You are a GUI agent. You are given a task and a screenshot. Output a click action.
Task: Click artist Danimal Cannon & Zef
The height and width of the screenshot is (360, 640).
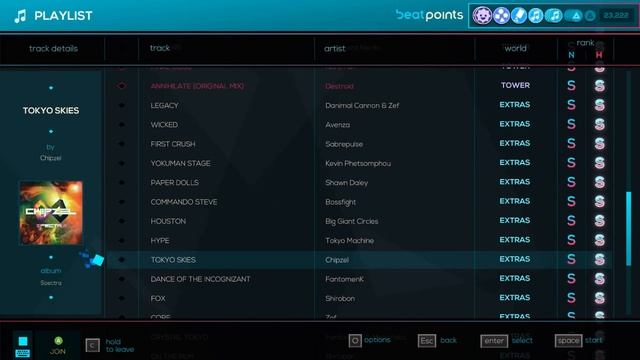point(362,105)
